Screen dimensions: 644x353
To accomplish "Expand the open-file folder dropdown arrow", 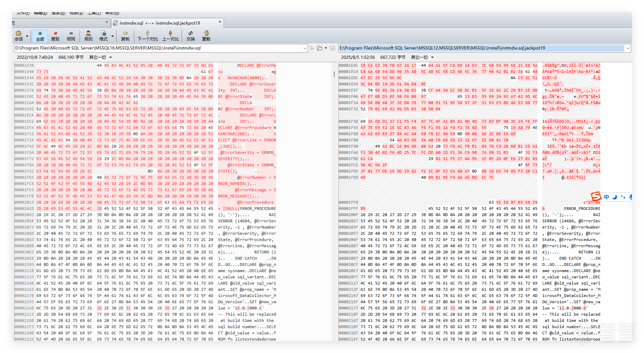I will [x=326, y=48].
